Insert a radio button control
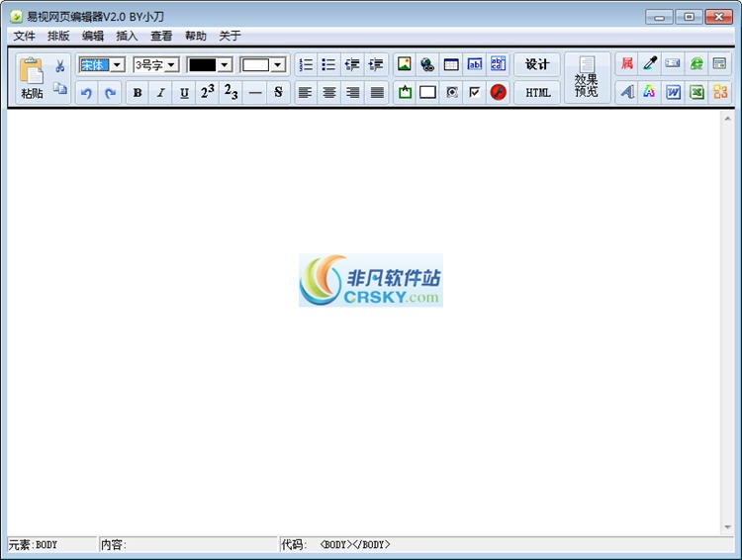This screenshot has width=742, height=560. pos(451,92)
